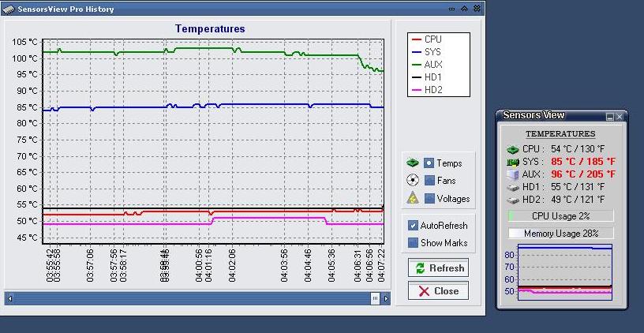Click the SYS board icon in Sensors View
This screenshot has width=644, height=333.
513,162
